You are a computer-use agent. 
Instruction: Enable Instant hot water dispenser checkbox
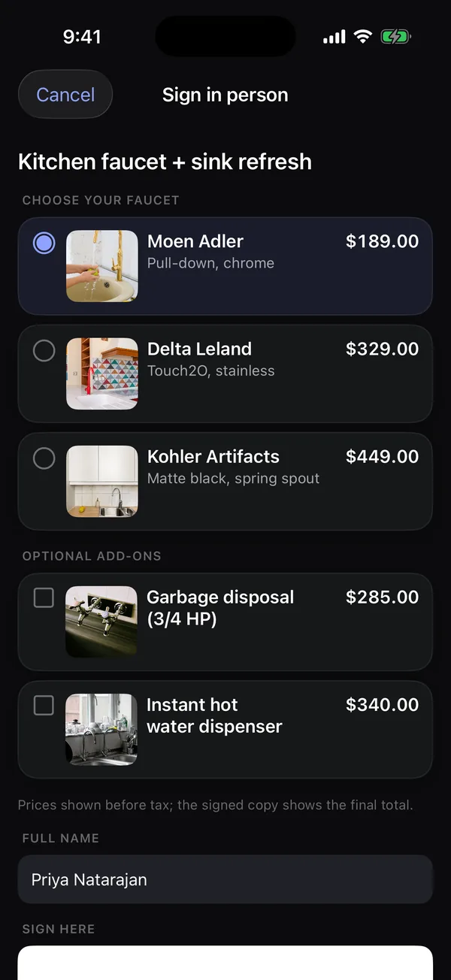[x=44, y=706]
